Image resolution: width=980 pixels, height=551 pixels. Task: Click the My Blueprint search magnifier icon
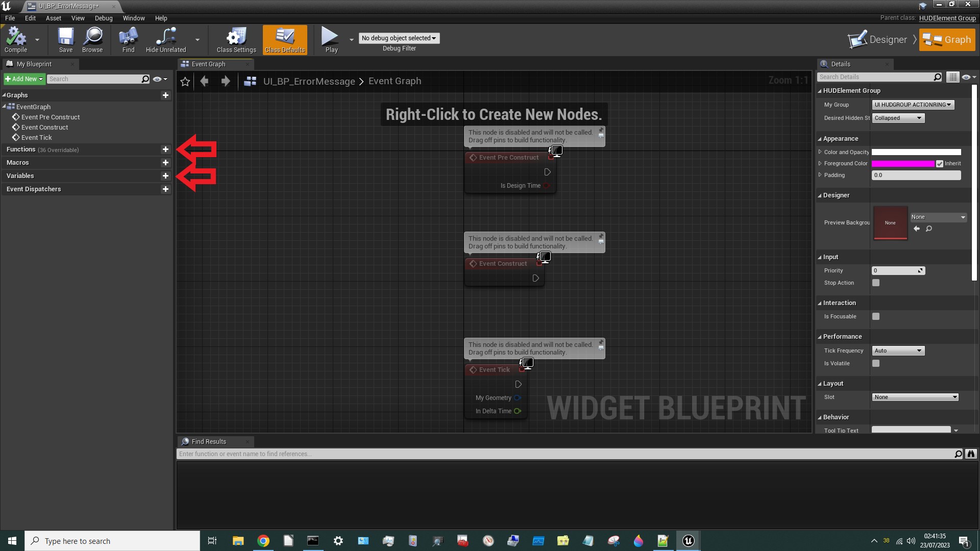coord(145,79)
